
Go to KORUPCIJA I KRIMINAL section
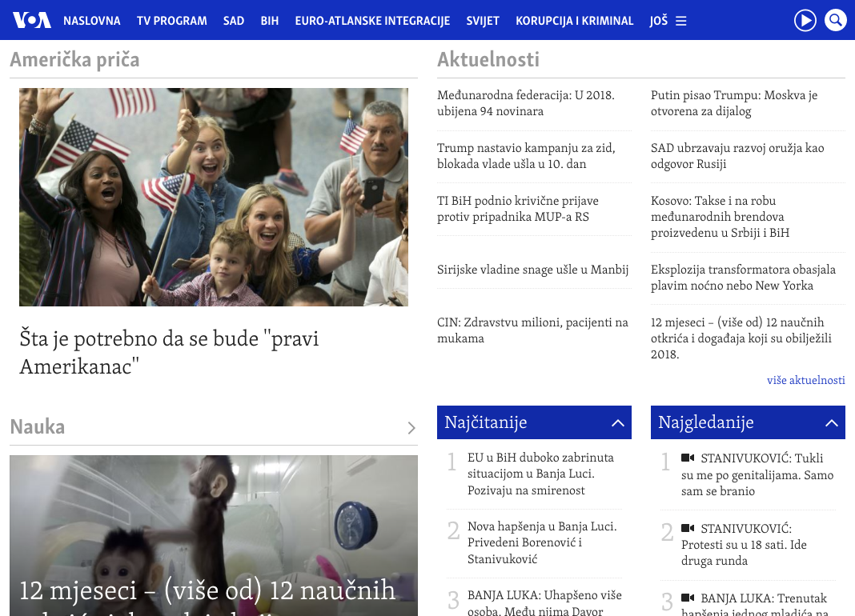574,21
